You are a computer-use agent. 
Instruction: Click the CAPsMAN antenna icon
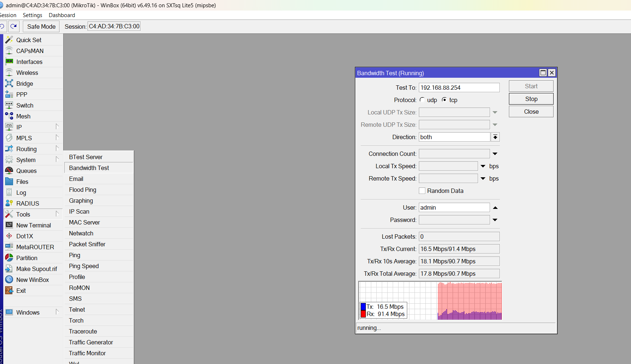tap(9, 51)
